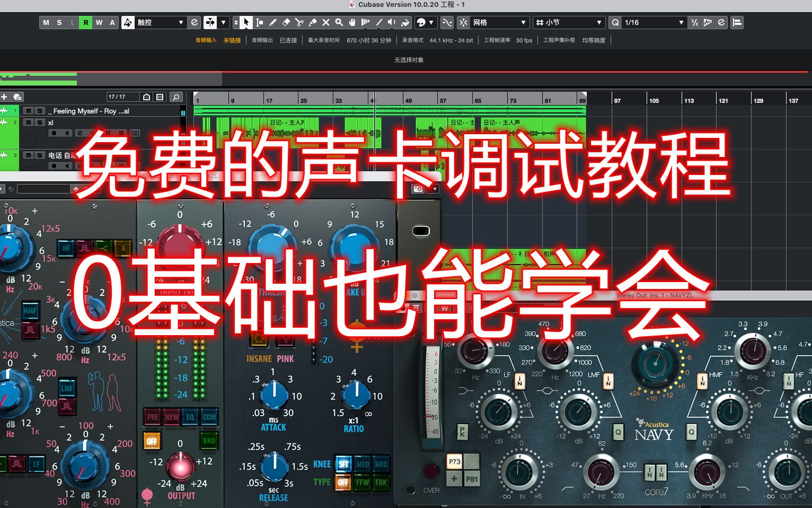This screenshot has width=812, height=508.
Task: Click the 均等响度 pan law setting
Action: (594, 40)
